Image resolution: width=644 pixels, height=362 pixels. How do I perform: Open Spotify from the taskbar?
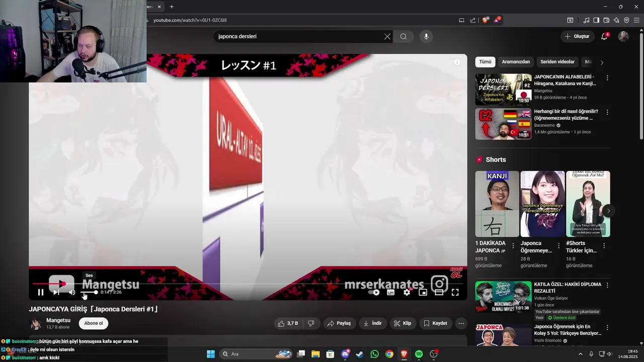pos(419,354)
